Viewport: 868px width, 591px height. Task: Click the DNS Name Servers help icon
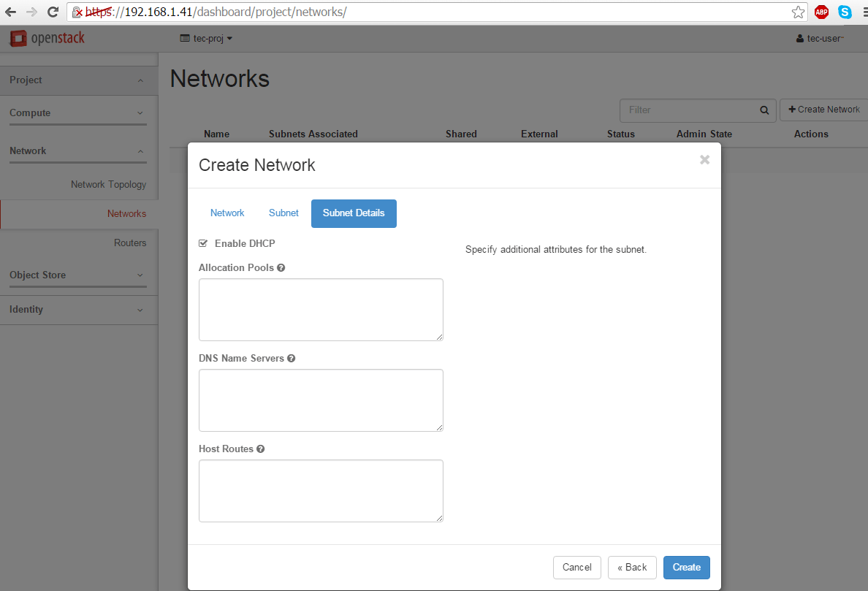point(292,359)
